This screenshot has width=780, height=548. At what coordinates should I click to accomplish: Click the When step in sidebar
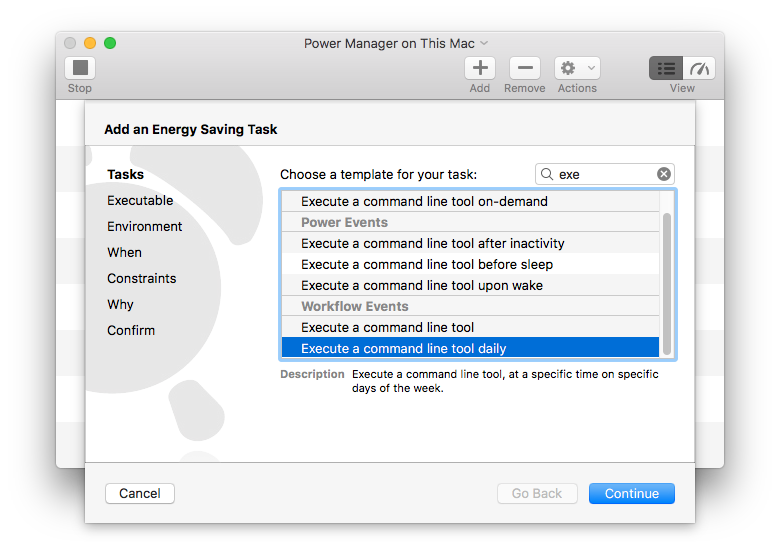pyautogui.click(x=124, y=252)
